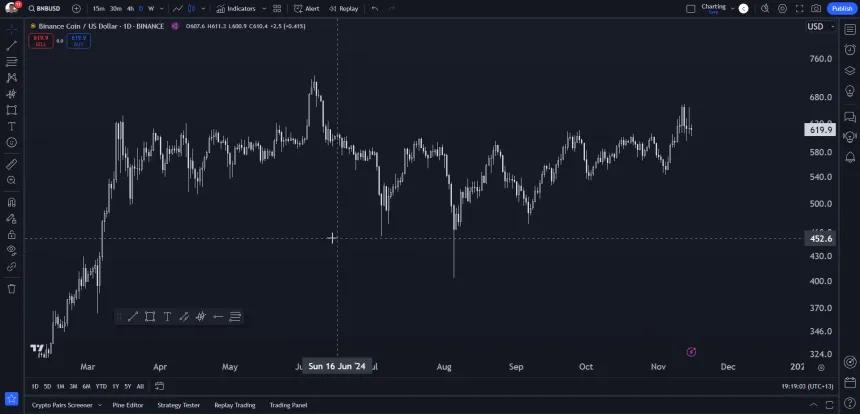Select the 4h timeframe
The height and width of the screenshot is (414, 860).
130,9
